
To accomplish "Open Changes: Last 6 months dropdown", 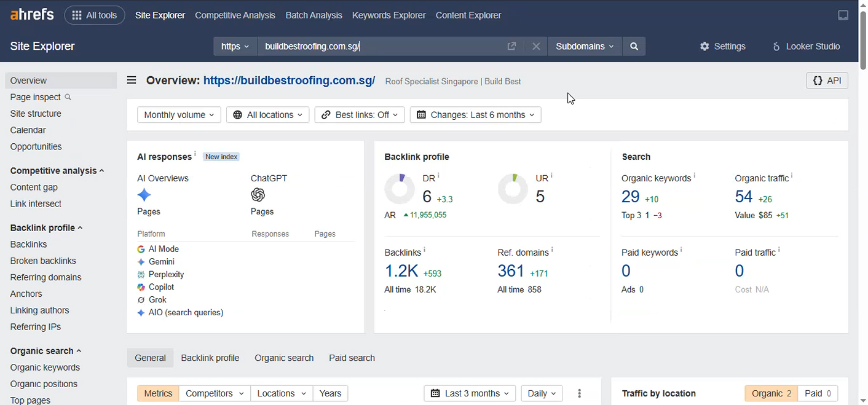I will pyautogui.click(x=476, y=115).
